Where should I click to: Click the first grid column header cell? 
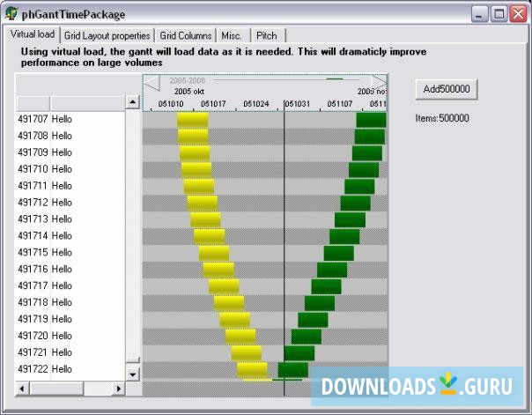33,103
